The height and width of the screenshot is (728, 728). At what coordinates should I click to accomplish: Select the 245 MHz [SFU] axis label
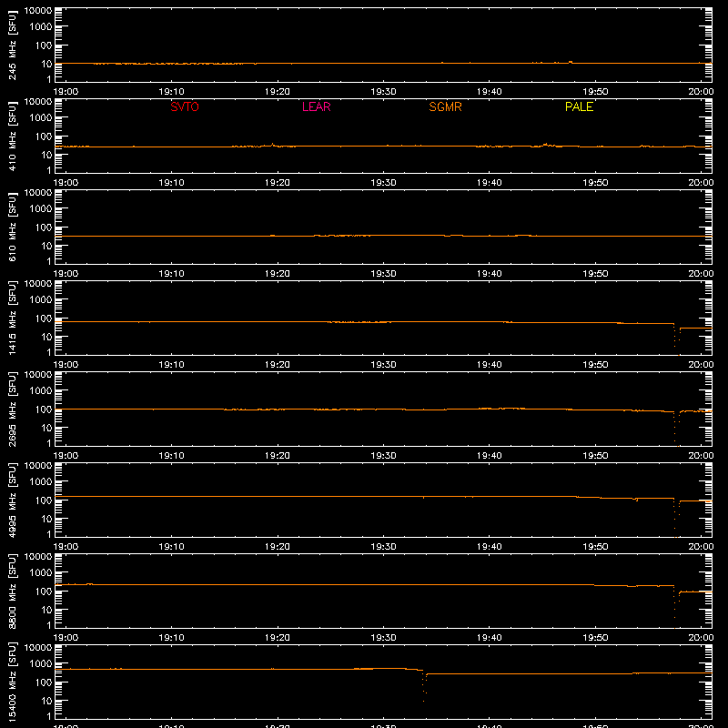13,45
